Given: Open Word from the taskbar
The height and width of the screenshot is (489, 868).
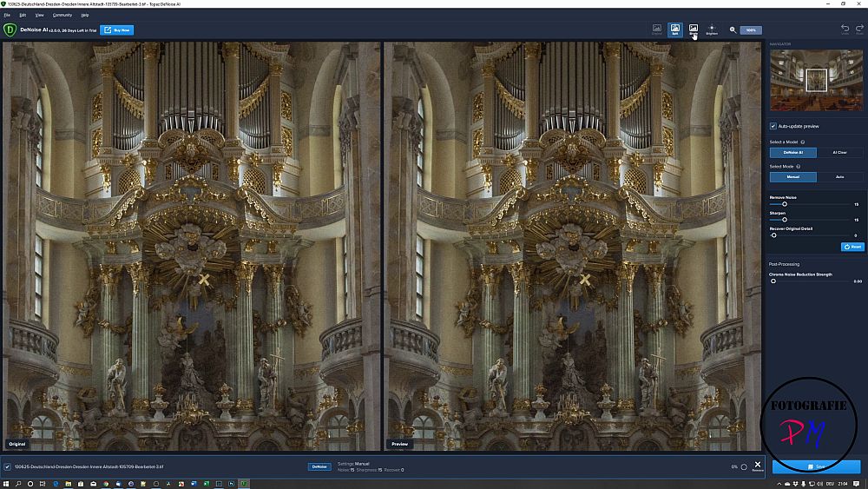Looking at the screenshot, I should pos(194,484).
